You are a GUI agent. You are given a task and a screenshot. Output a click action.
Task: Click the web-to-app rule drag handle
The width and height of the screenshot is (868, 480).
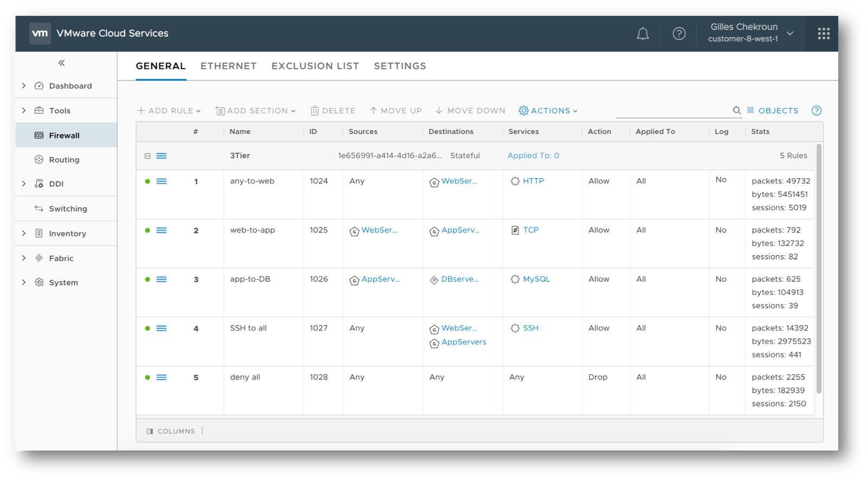click(162, 230)
